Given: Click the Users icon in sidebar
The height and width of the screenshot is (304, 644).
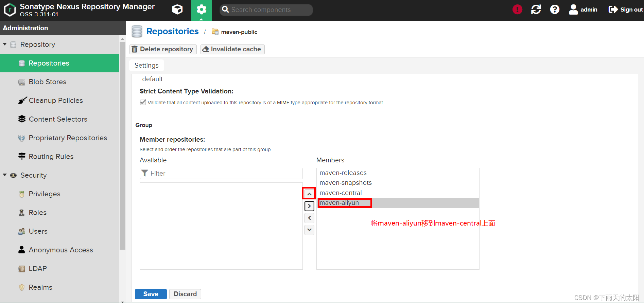Looking at the screenshot, I should [22, 231].
